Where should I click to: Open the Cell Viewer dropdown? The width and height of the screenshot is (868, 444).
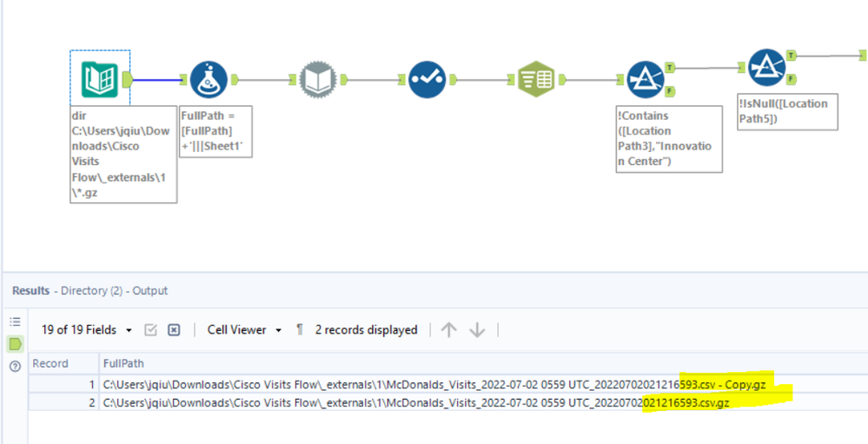pyautogui.click(x=245, y=330)
